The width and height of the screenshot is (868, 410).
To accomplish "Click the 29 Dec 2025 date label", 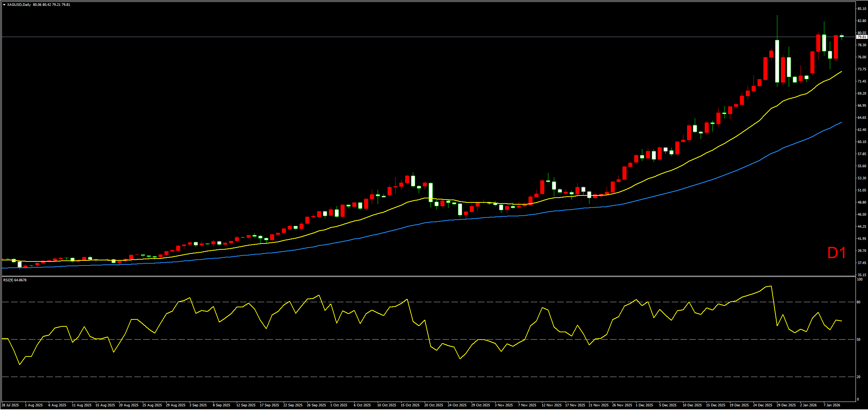I will point(786,405).
